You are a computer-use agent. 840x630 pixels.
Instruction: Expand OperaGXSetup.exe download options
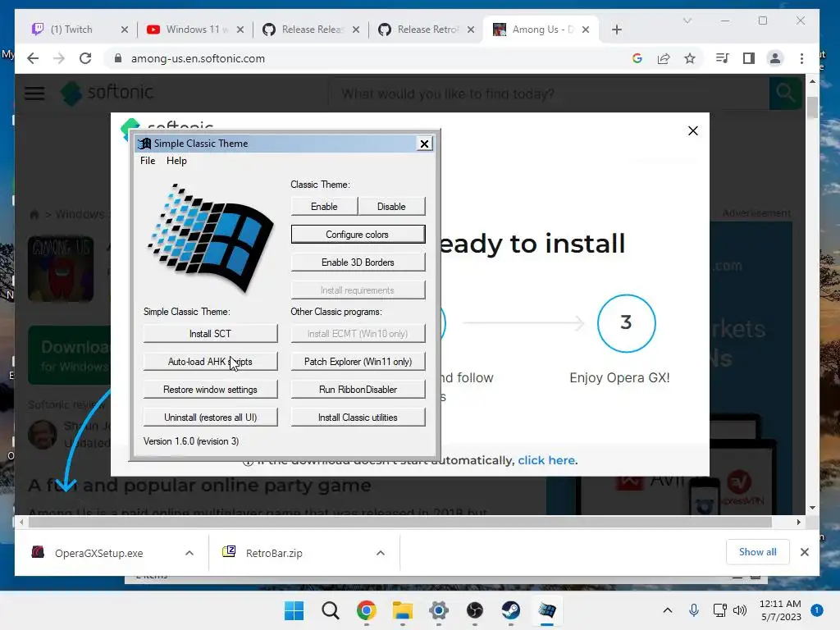click(189, 553)
